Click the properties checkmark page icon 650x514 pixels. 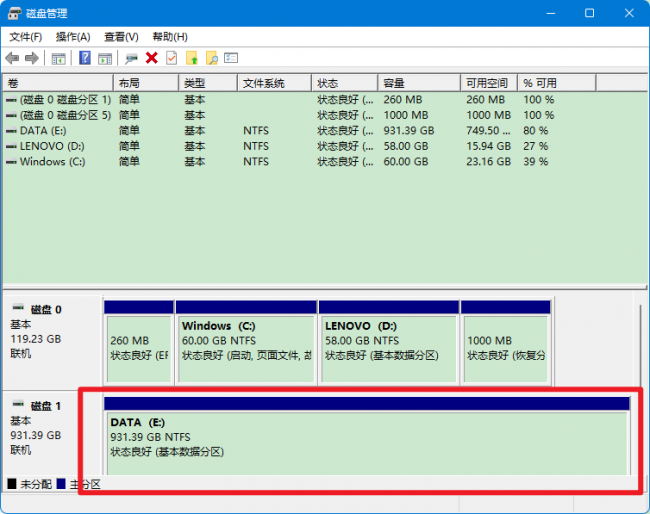171,58
